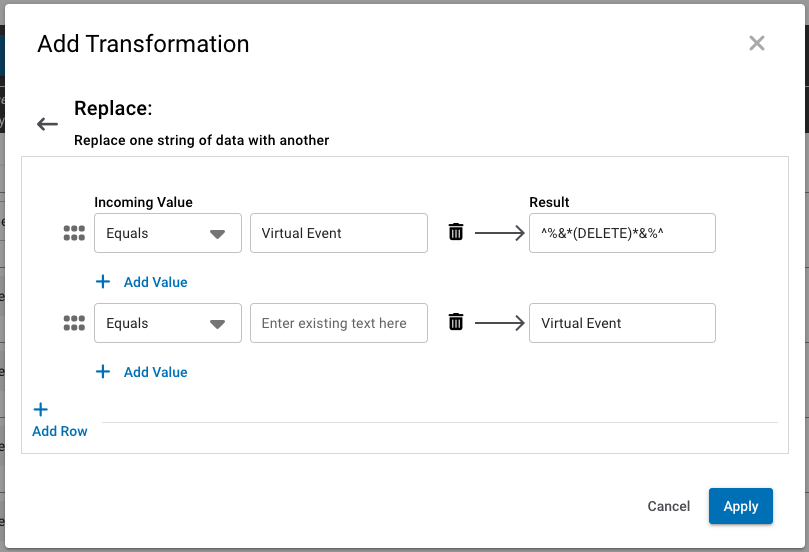Click the Replace: heading
809x552 pixels.
(114, 108)
